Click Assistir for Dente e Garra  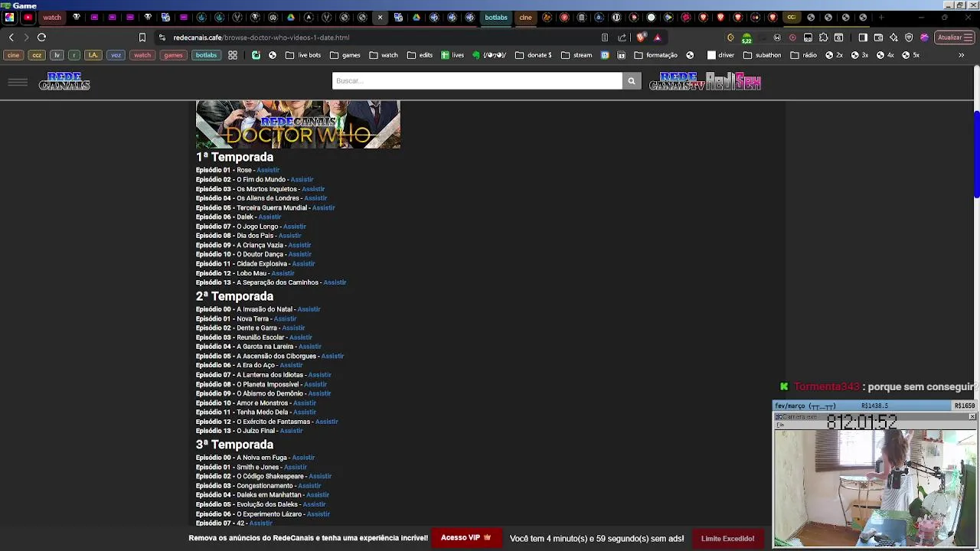pyautogui.click(x=293, y=328)
